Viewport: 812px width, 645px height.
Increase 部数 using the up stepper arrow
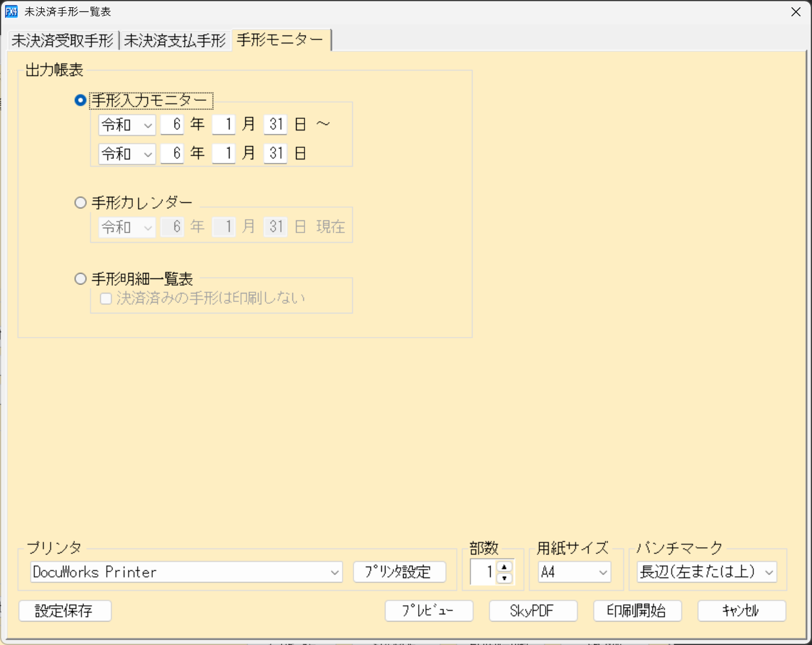(x=503, y=568)
